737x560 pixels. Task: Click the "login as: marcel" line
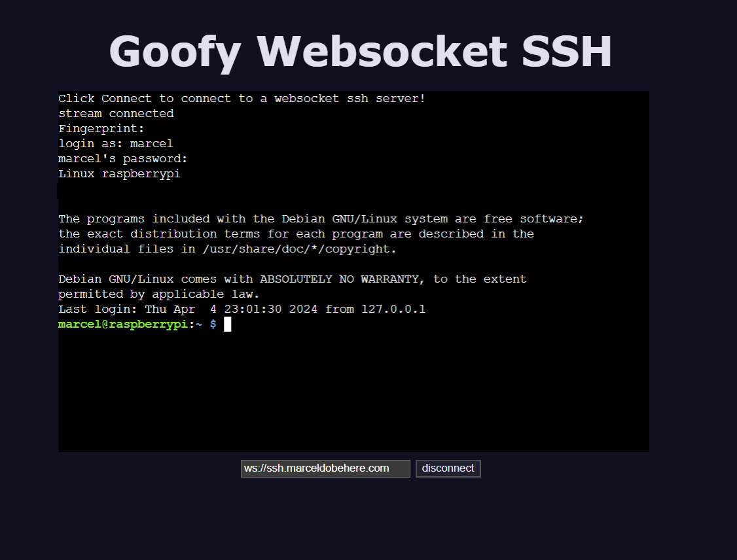pyautogui.click(x=116, y=144)
